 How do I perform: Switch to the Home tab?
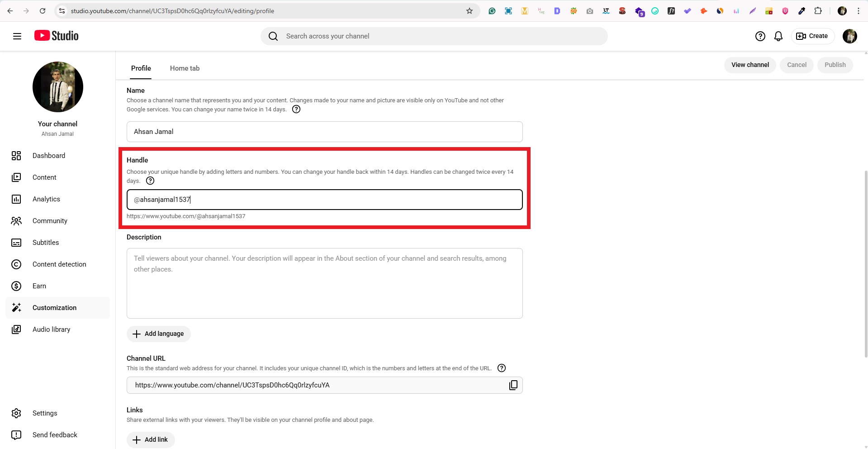185,68
